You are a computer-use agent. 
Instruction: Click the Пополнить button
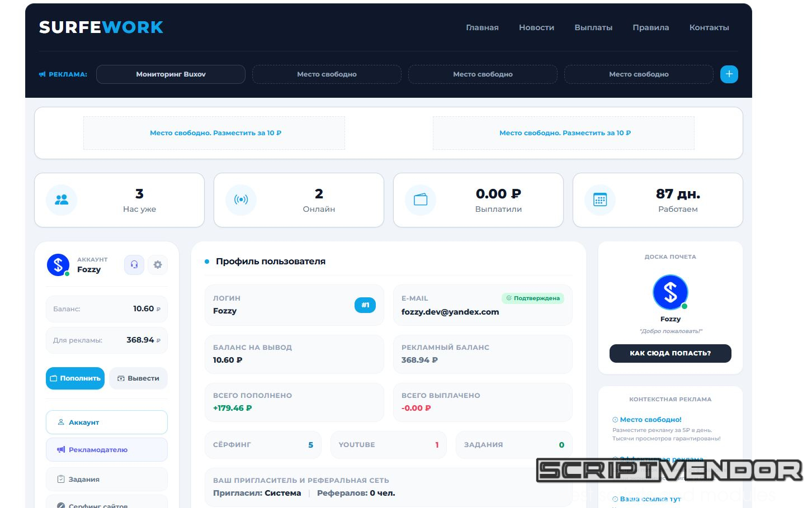tap(75, 378)
